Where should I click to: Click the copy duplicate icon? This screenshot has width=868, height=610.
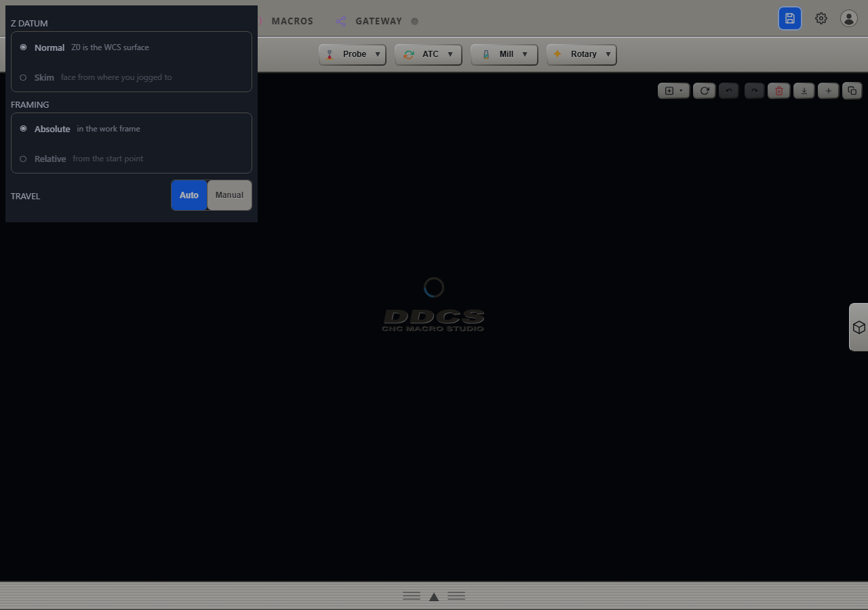coord(852,91)
